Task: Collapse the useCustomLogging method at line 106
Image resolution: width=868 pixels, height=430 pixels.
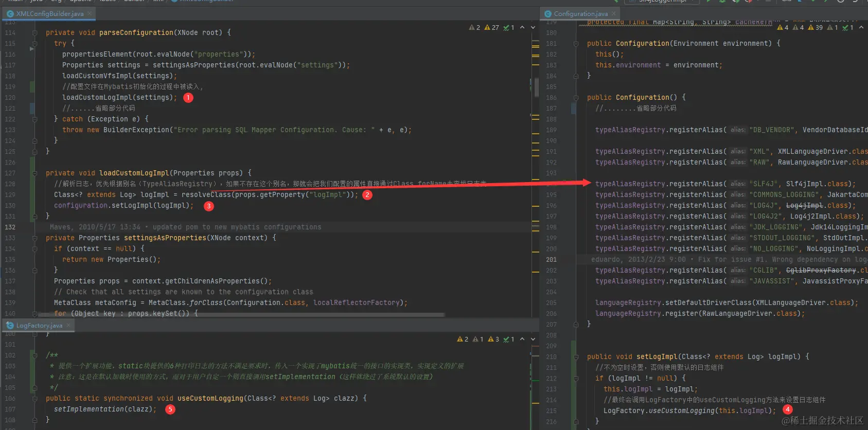Action: coord(35,398)
